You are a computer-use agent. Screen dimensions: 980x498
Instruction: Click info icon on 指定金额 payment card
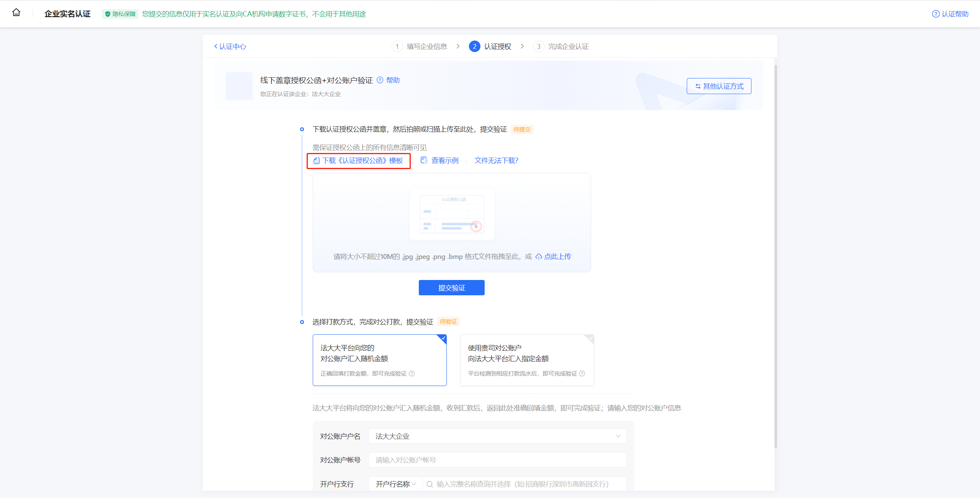tap(582, 374)
